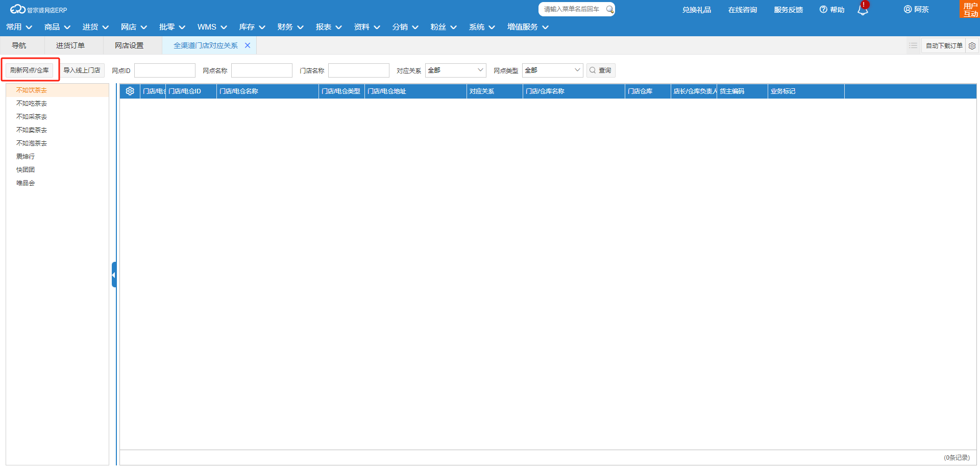The height and width of the screenshot is (469, 980).
Task: Click 刷新网点/仓库 button
Action: (x=30, y=70)
